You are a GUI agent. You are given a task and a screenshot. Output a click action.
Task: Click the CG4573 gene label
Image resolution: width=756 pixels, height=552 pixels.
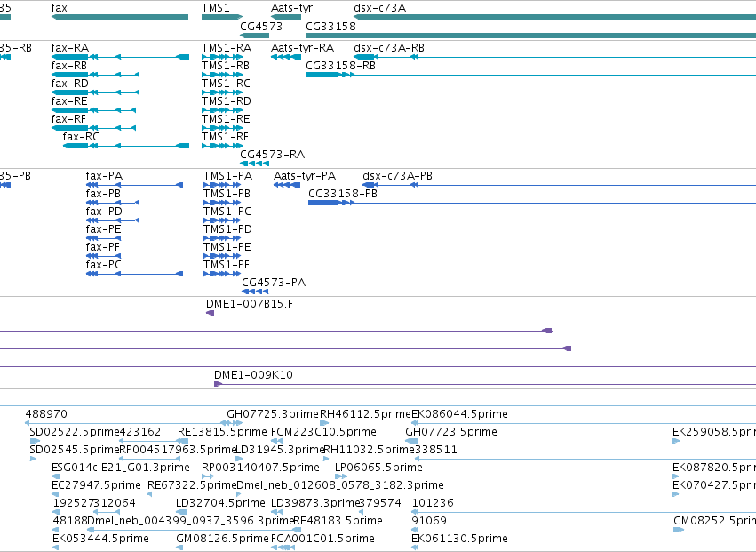pyautogui.click(x=261, y=26)
